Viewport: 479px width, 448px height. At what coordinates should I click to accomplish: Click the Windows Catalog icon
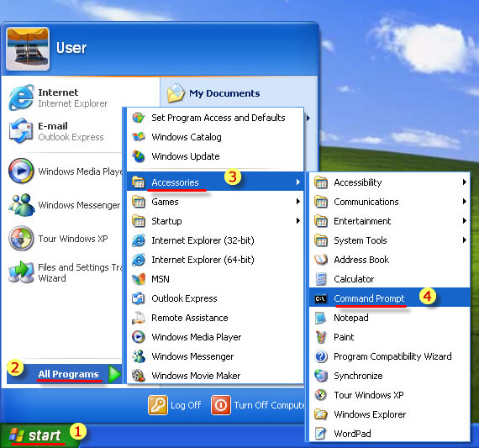click(139, 137)
